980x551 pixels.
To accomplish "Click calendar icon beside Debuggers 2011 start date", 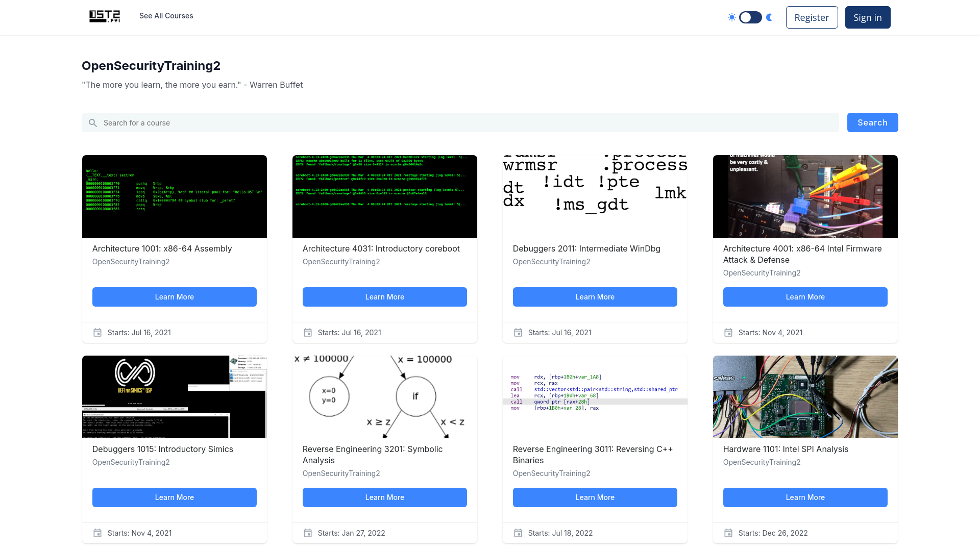I will (x=518, y=333).
